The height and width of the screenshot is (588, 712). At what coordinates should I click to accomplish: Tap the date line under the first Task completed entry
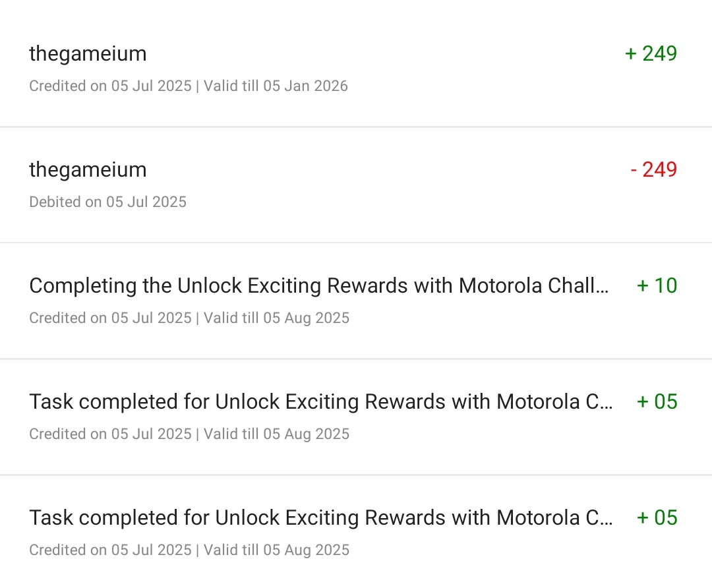pyautogui.click(x=189, y=434)
